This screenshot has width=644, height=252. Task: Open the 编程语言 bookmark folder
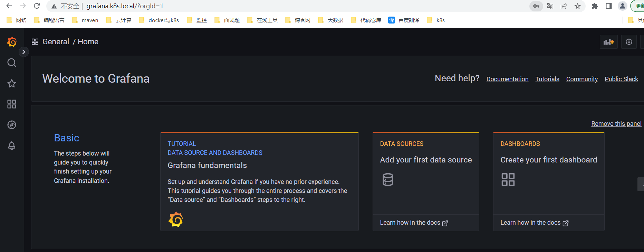point(49,20)
